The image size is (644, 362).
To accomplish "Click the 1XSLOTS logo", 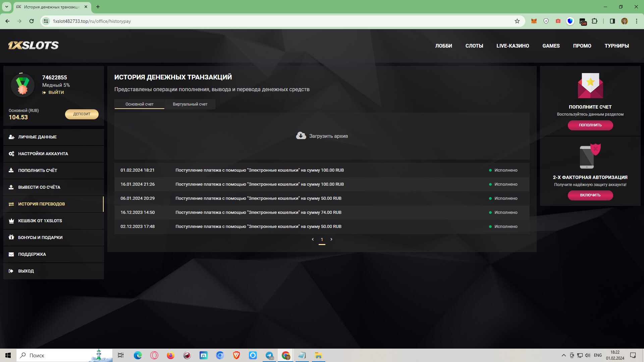I will tap(33, 46).
